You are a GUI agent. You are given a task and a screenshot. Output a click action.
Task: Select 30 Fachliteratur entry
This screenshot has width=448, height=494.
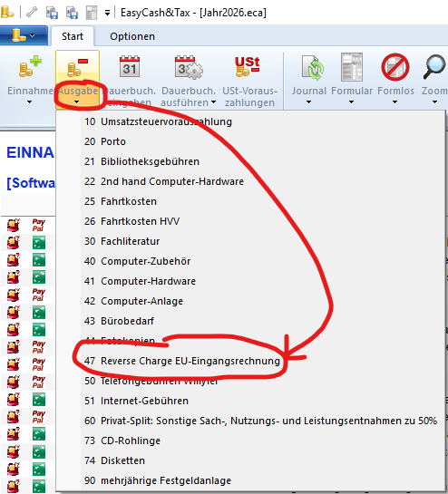pyautogui.click(x=250, y=241)
